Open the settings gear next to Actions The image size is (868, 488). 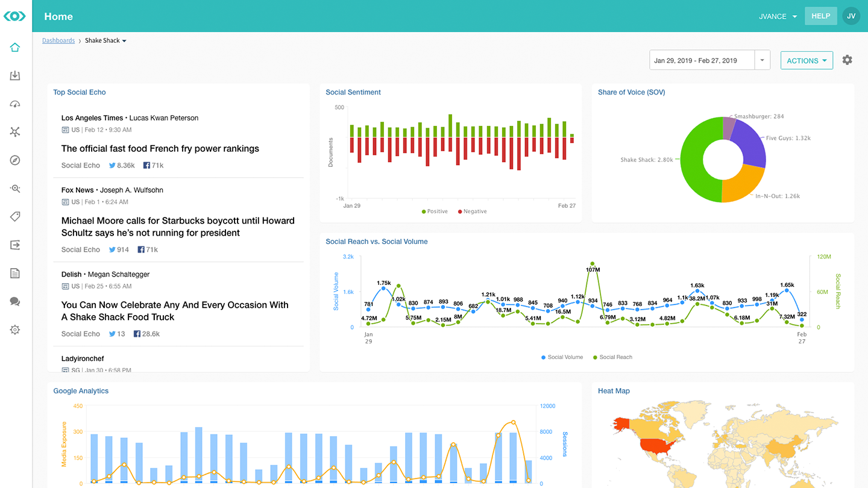(x=847, y=60)
